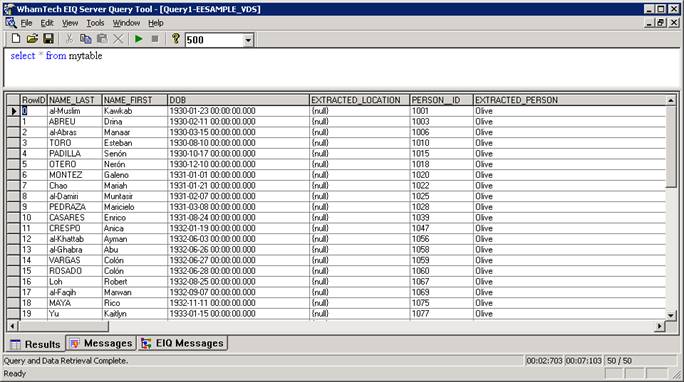
Task: Select cell 'Ayman' in NAME_FIRST
Action: (x=134, y=239)
